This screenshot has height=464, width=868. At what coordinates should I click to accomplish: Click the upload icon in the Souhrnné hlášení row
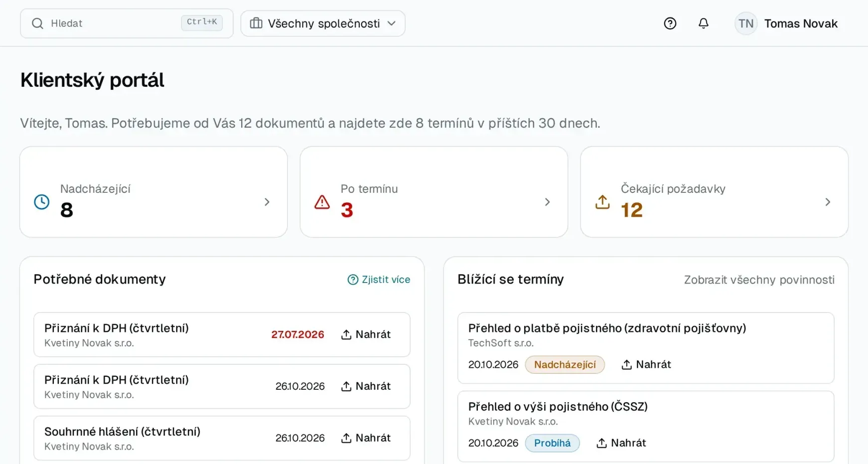coord(346,438)
